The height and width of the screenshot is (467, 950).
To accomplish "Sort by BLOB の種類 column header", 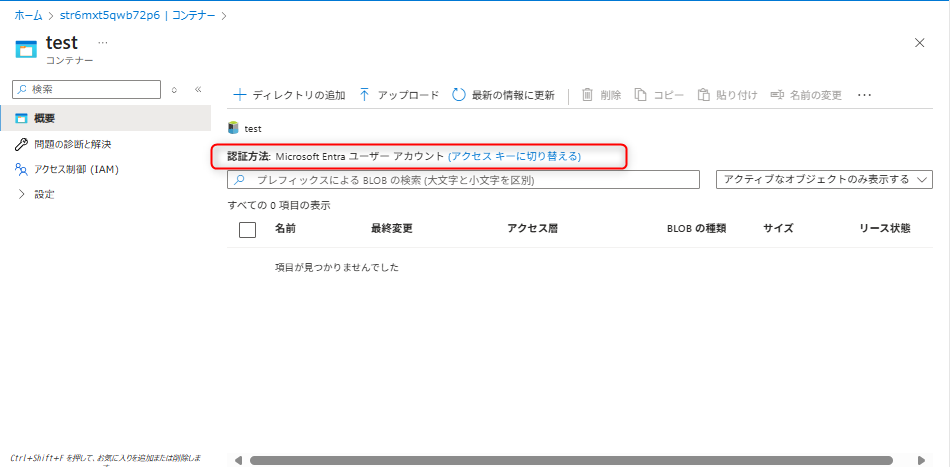I will coord(696,228).
